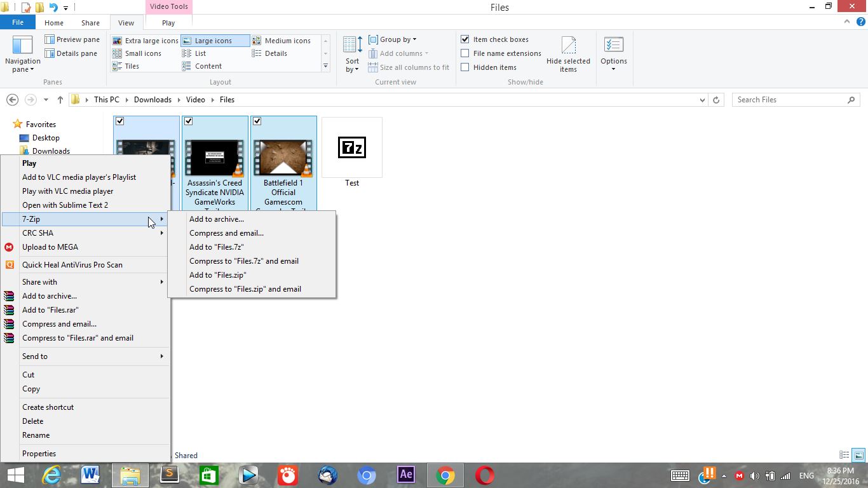Switch to the Home ribbon tab

click(54, 22)
